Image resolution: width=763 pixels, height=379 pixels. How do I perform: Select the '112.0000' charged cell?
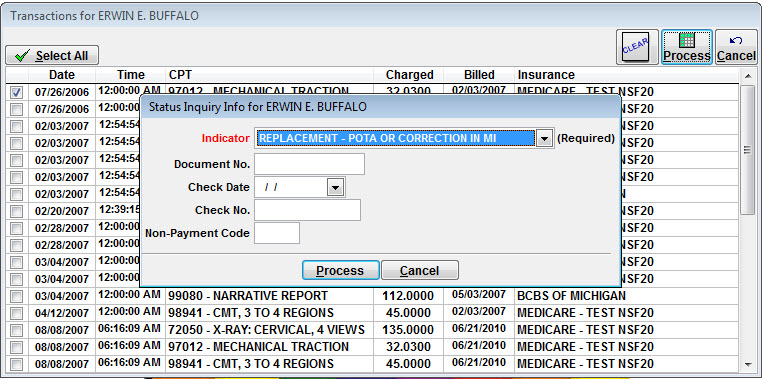(409, 296)
